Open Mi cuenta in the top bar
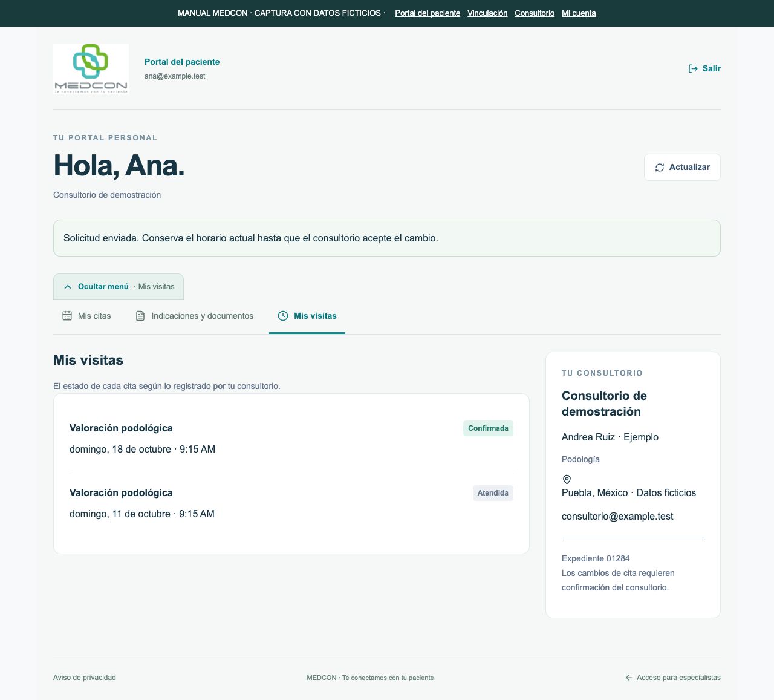 coord(579,13)
